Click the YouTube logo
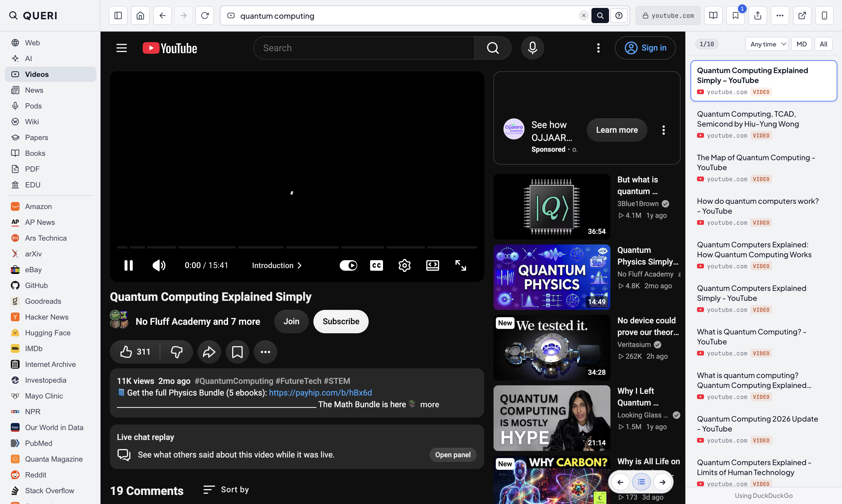This screenshot has height=504, width=842. [170, 48]
